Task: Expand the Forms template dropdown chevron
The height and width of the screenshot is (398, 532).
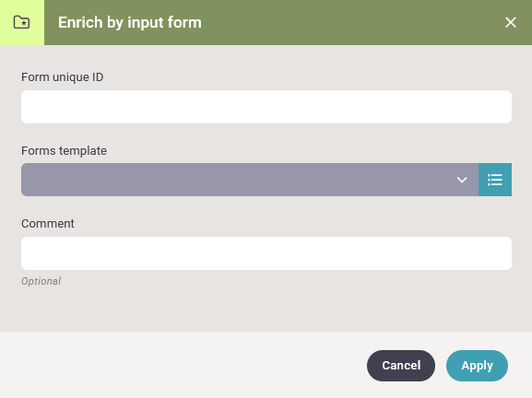Action: pyautogui.click(x=462, y=180)
